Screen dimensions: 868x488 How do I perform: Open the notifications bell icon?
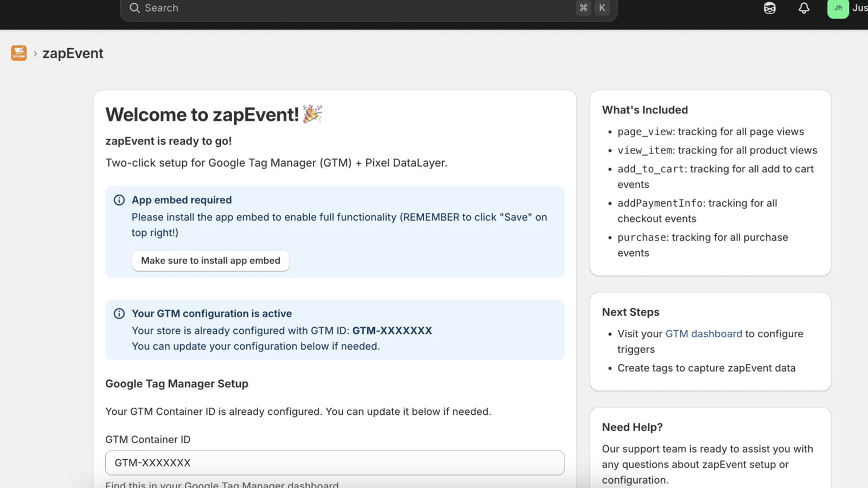pos(804,8)
